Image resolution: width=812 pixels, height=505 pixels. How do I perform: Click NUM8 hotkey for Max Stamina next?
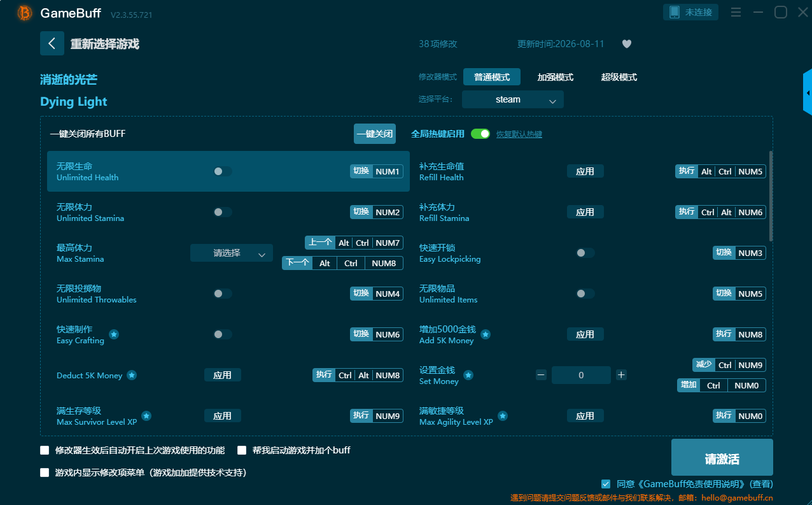click(x=384, y=263)
